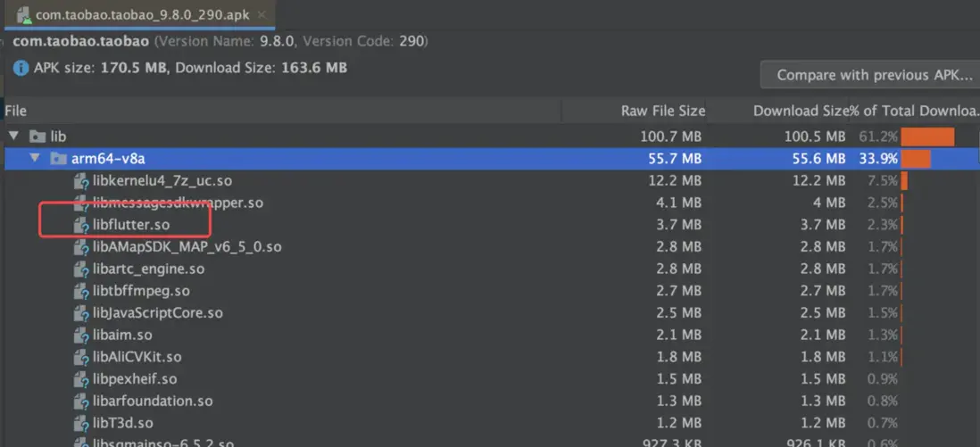Click the lib folder icon
The width and height of the screenshot is (980, 447).
[37, 137]
